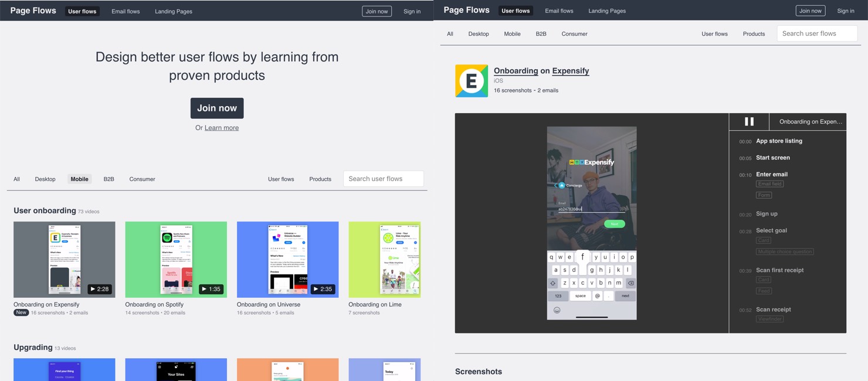This screenshot has height=381, width=868.
Task: Follow the Learn more link
Action: [x=221, y=128]
